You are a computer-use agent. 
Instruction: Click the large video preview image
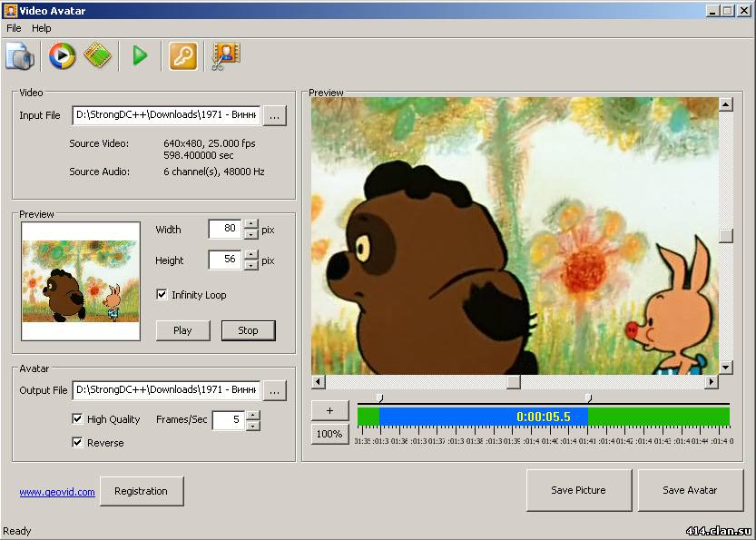click(515, 236)
